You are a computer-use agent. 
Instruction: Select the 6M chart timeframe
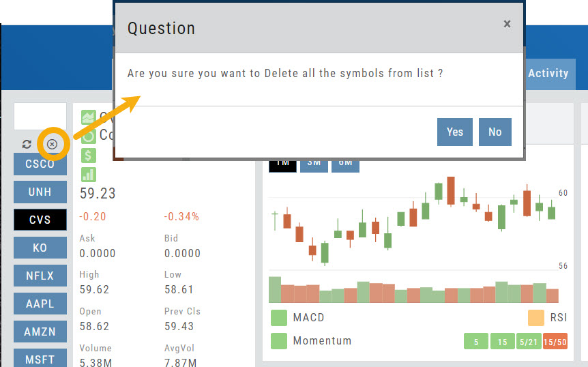tap(345, 164)
